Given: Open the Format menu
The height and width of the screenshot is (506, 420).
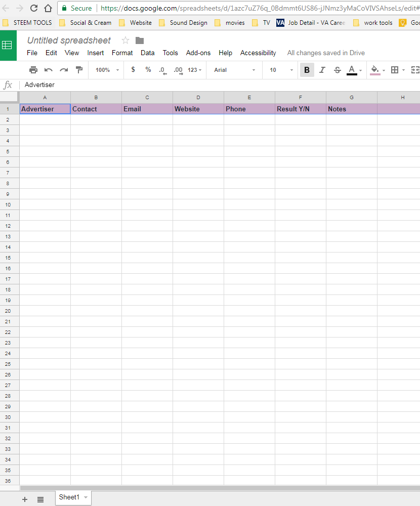Looking at the screenshot, I should coord(122,53).
